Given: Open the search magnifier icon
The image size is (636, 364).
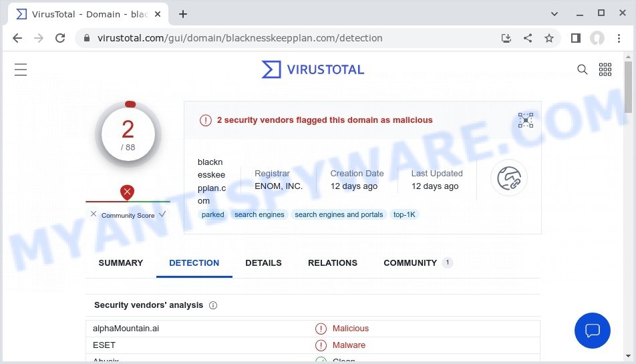Looking at the screenshot, I should [582, 69].
